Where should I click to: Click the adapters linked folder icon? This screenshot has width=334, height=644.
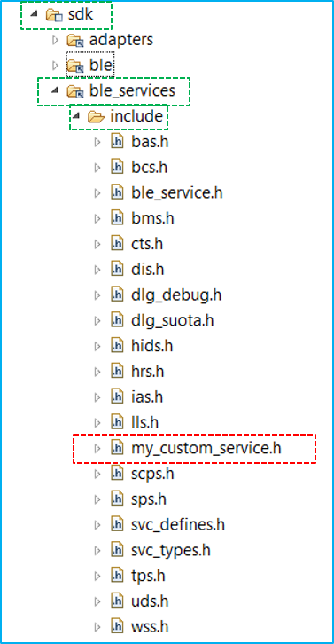75,40
